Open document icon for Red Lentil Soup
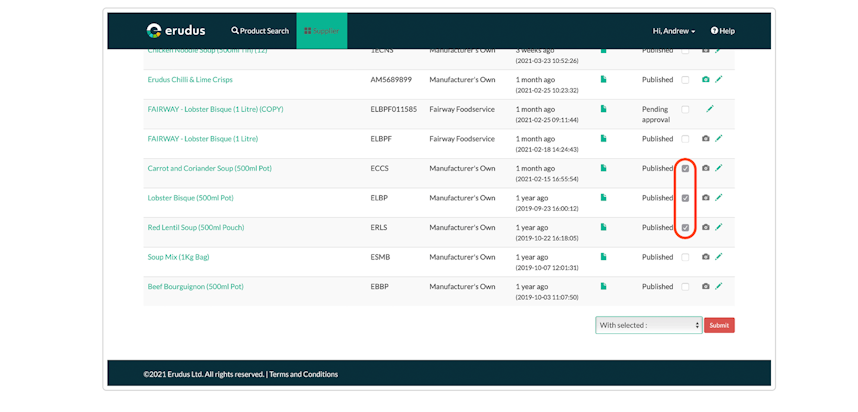Viewport: 858px width, 412px height. 604,228
